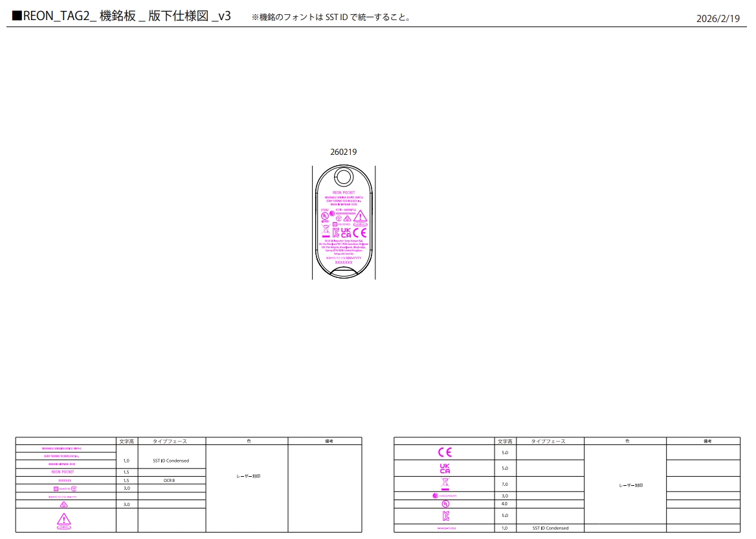Click the large CE mark on tag drawing
The image size is (756, 539).
[x=360, y=233]
